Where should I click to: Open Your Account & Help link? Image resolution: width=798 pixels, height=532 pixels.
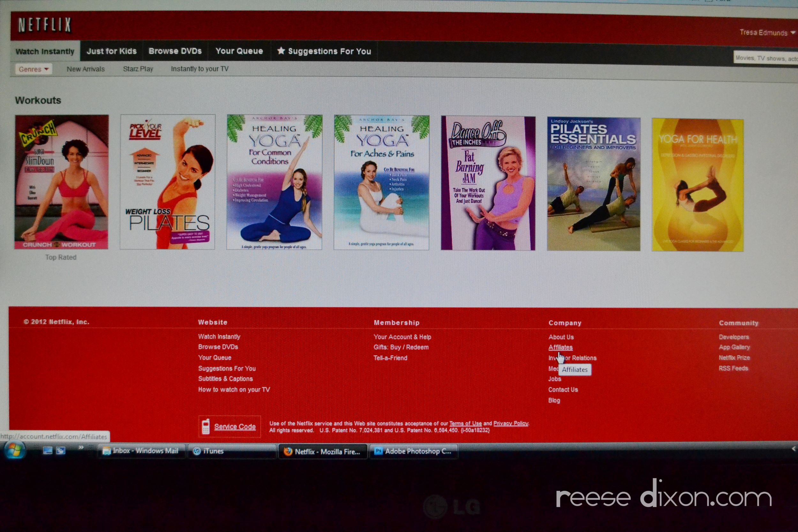tap(403, 337)
